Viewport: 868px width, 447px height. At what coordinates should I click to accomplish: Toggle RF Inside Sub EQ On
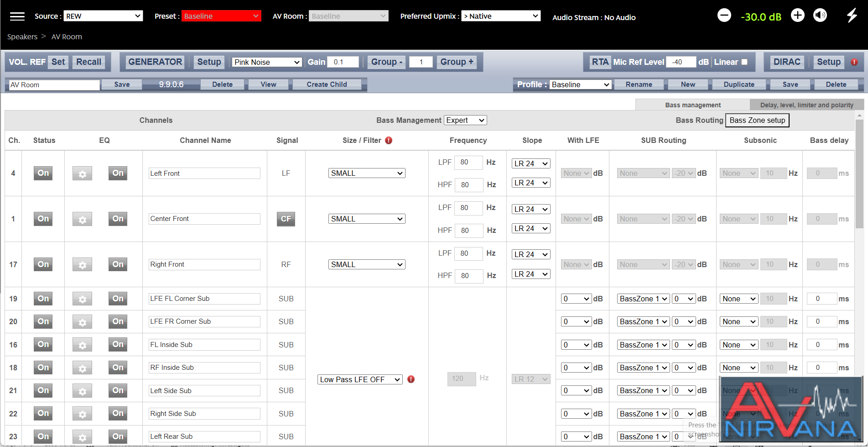(118, 368)
